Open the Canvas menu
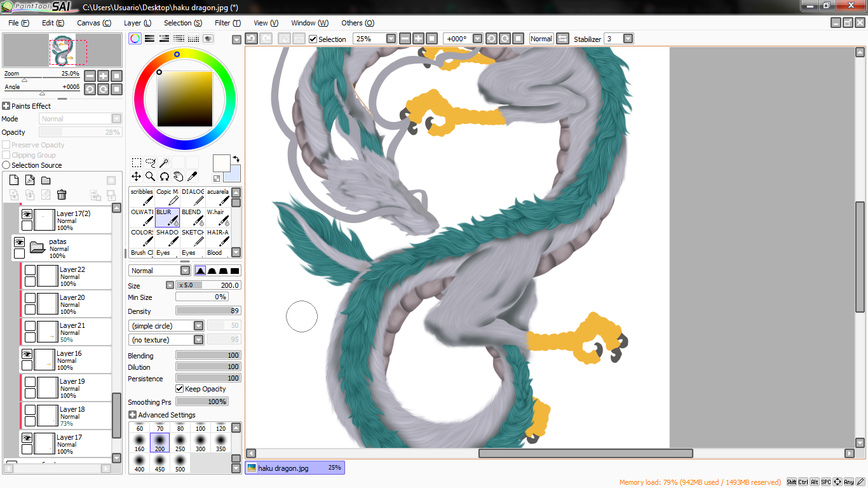868x488 pixels. (93, 23)
